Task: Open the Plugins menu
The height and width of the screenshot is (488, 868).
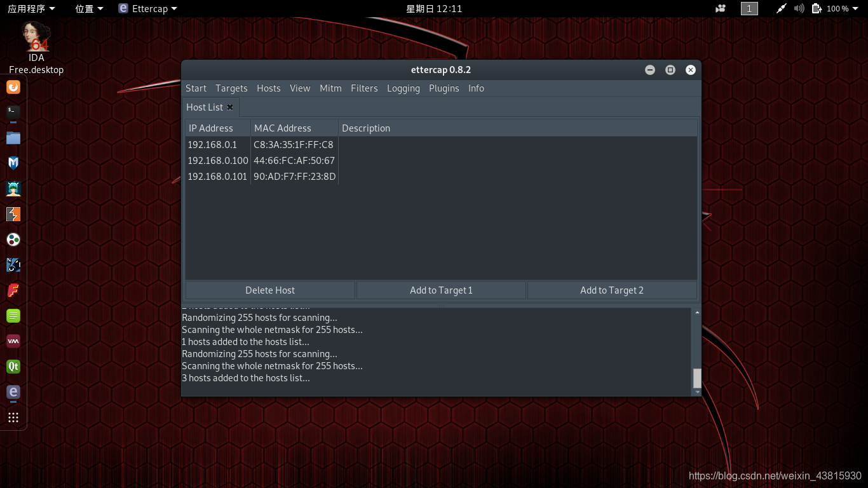Action: (x=444, y=88)
